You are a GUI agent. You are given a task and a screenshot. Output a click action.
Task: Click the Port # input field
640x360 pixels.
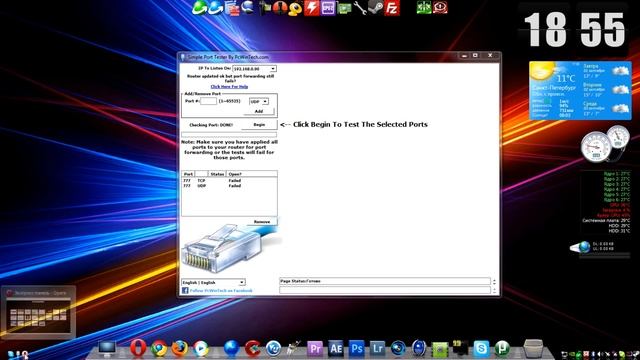click(x=209, y=101)
